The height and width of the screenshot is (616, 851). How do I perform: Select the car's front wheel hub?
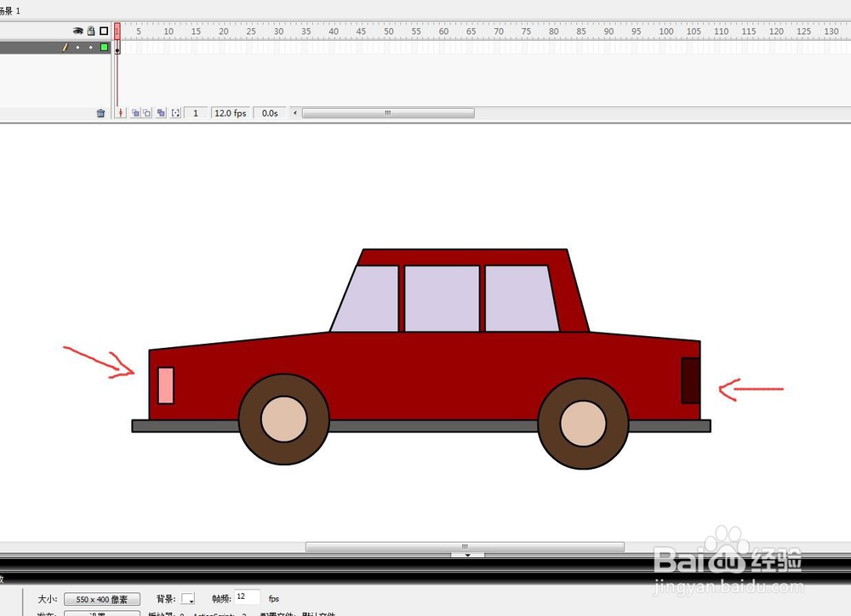[x=284, y=419]
